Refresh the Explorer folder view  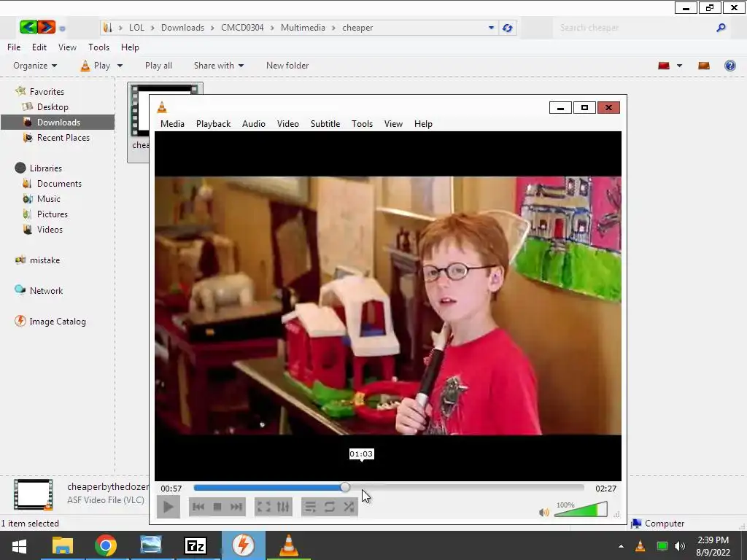(x=508, y=28)
